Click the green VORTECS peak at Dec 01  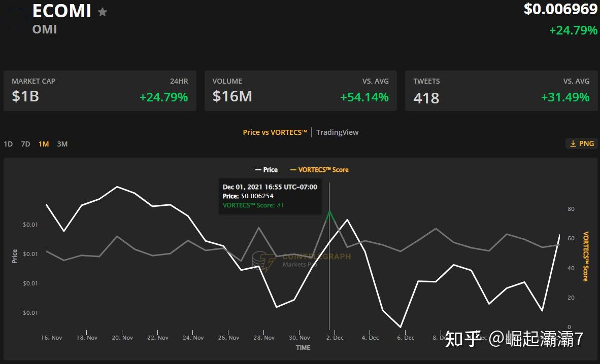click(x=329, y=211)
